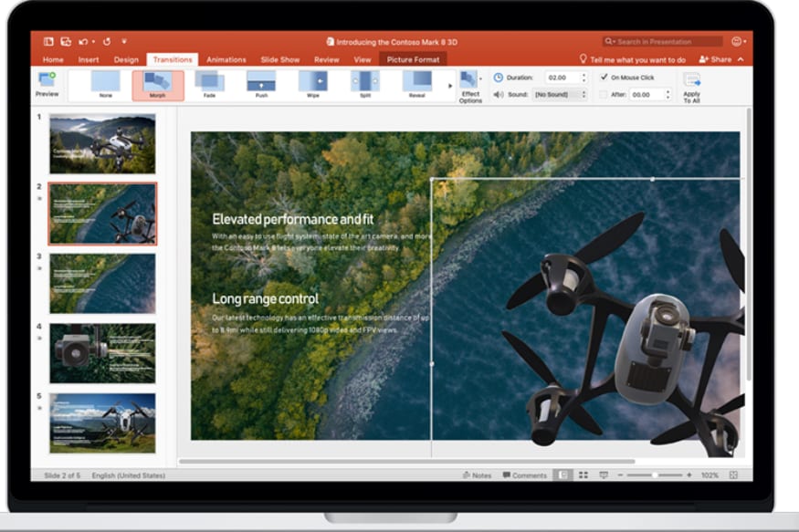The image size is (799, 532).
Task: Click Apply To All
Action: coord(691,88)
